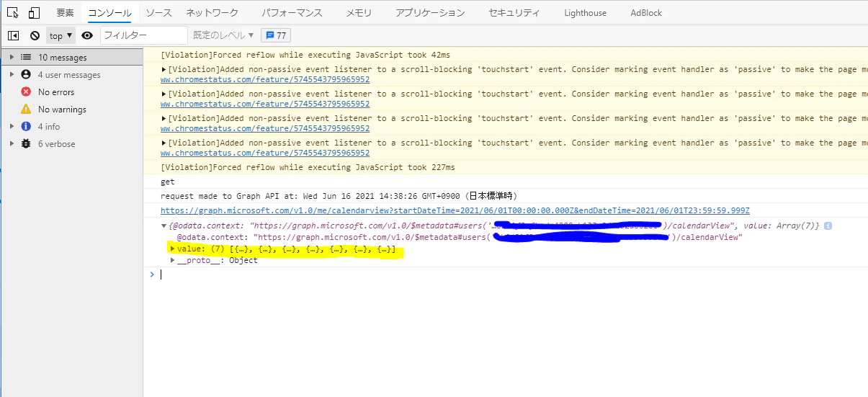The image size is (868, 397).
Task: Expand the 6 verbose group
Action: coord(12,143)
